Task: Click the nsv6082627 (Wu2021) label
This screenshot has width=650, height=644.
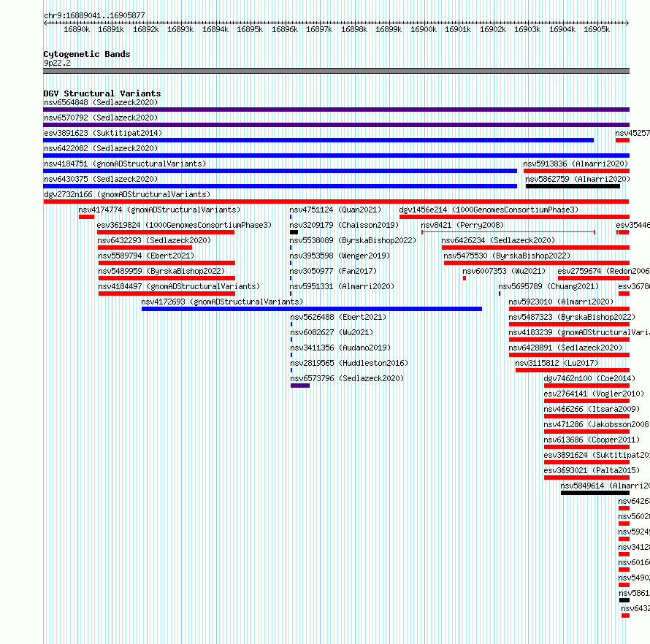Action: coord(332,332)
